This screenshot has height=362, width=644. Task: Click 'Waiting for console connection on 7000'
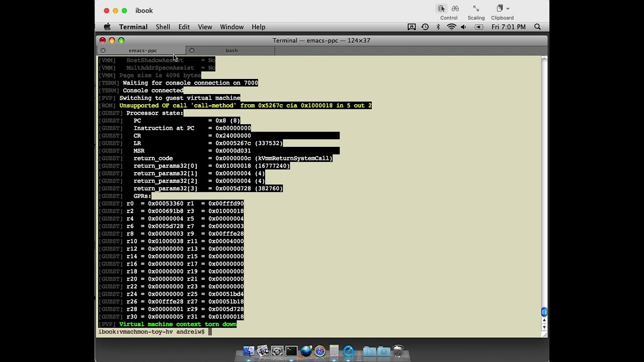[190, 83]
